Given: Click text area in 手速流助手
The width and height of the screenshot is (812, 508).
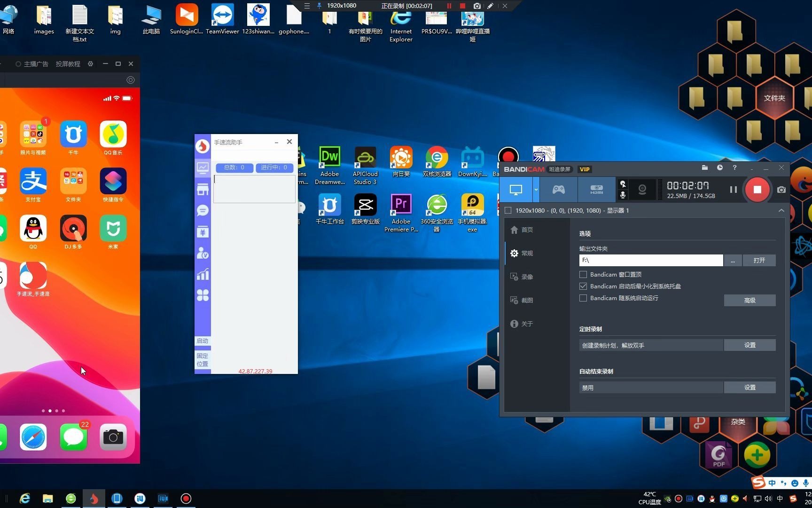Looking at the screenshot, I should pyautogui.click(x=254, y=189).
